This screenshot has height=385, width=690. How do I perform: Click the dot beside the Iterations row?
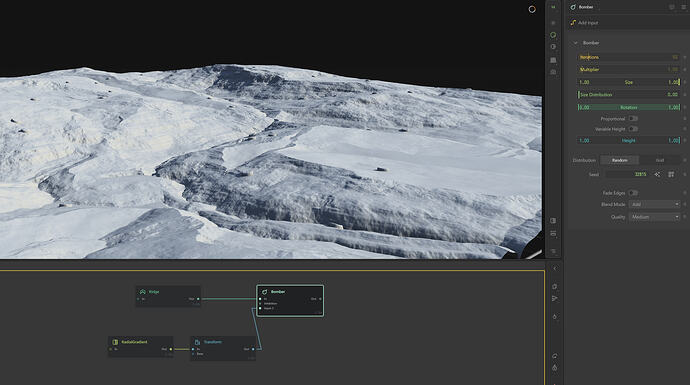[685, 57]
